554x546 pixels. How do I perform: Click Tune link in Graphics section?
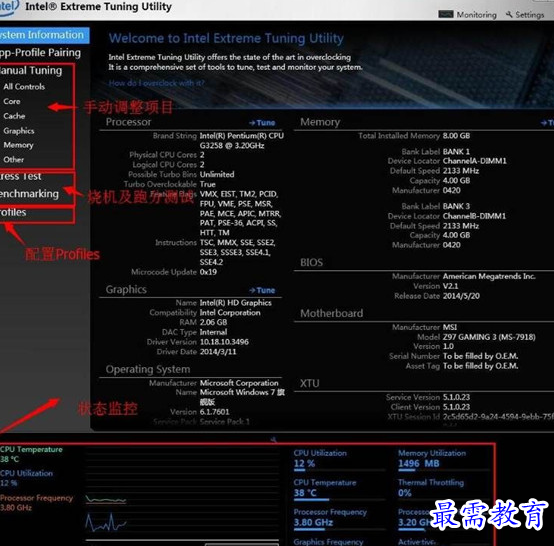point(262,290)
